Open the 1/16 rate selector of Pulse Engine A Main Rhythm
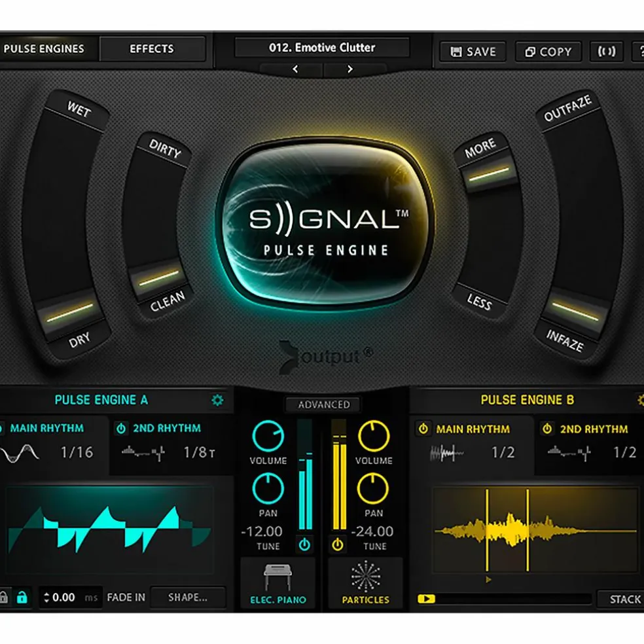This screenshot has height=644, width=644. [77, 452]
